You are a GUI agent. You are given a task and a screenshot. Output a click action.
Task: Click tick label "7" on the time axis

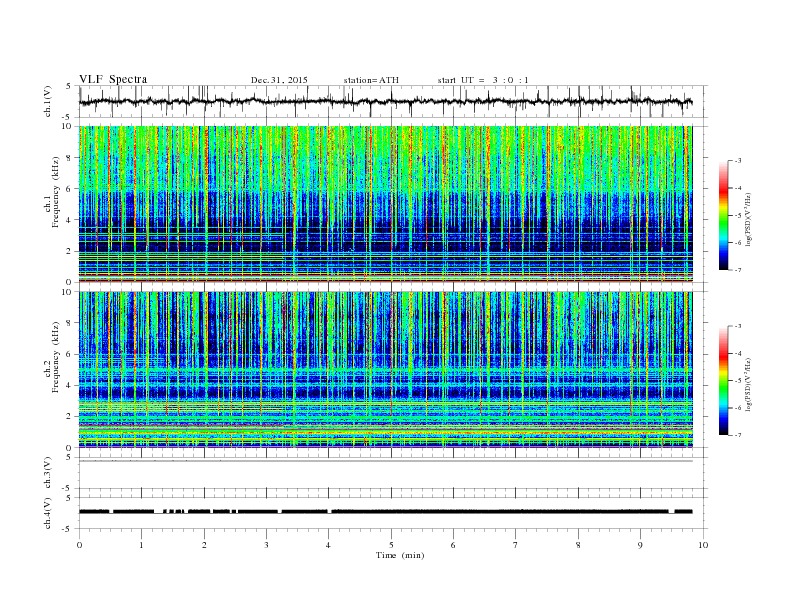(516, 545)
